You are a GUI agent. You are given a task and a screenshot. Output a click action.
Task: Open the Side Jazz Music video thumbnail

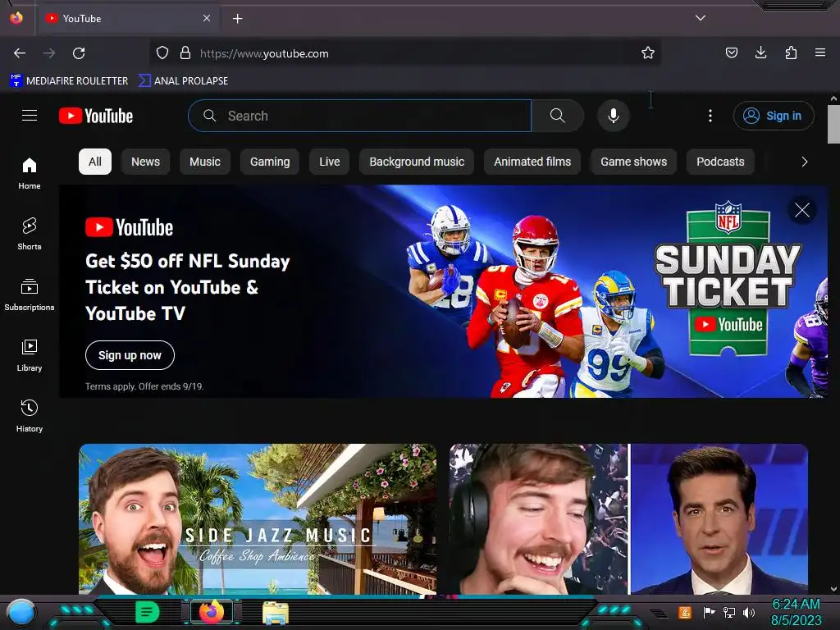click(258, 518)
